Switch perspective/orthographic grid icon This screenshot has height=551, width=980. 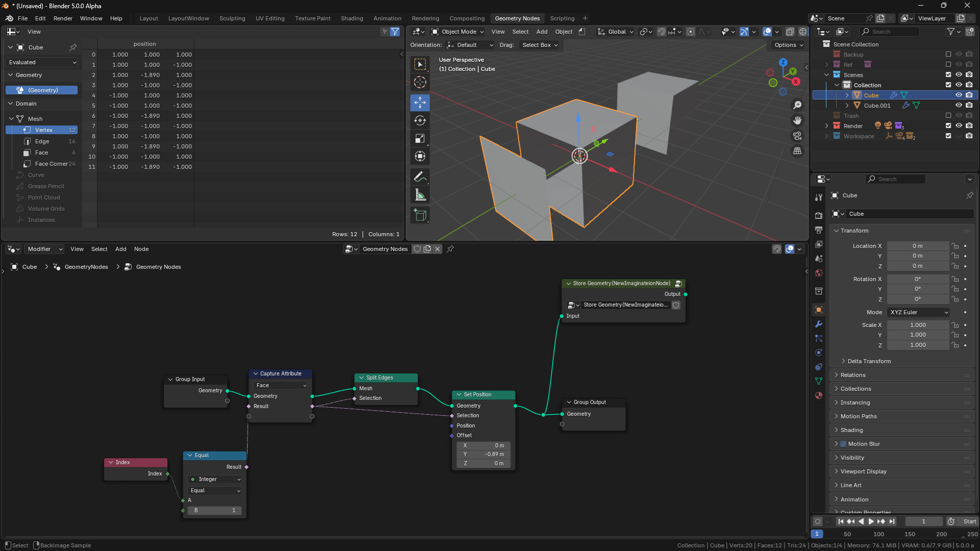(x=797, y=151)
